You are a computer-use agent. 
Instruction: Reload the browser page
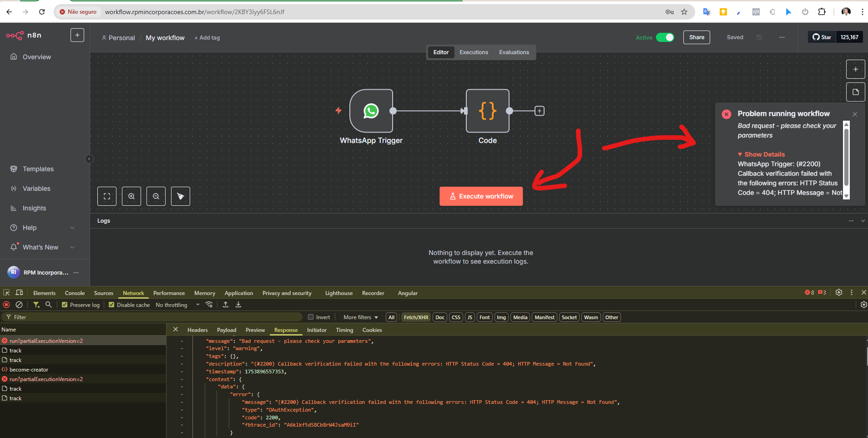pyautogui.click(x=42, y=12)
